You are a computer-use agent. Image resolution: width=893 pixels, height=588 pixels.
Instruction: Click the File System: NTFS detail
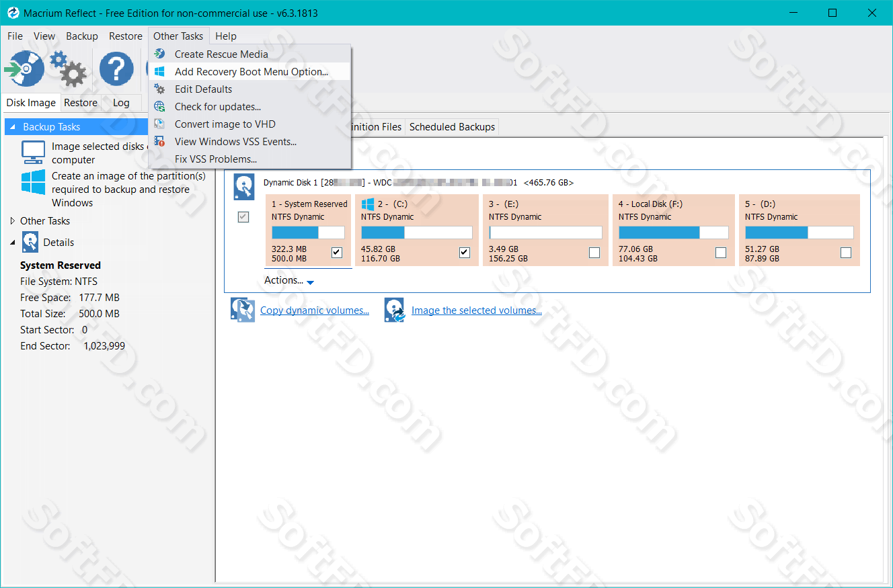(59, 281)
